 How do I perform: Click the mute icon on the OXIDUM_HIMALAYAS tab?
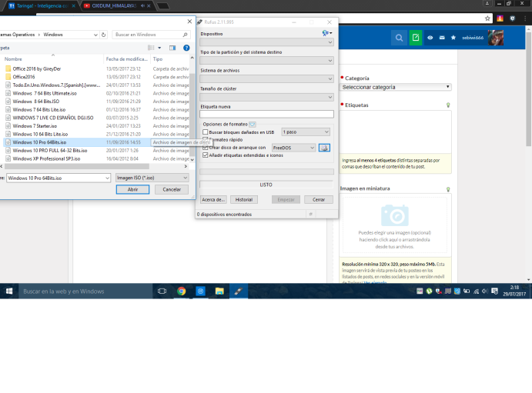[x=143, y=5]
